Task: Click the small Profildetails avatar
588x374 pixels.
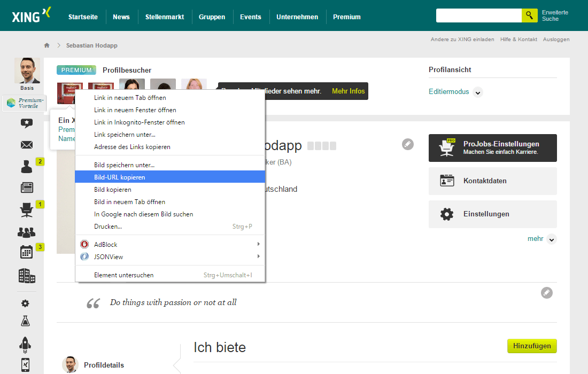Action: (x=69, y=364)
